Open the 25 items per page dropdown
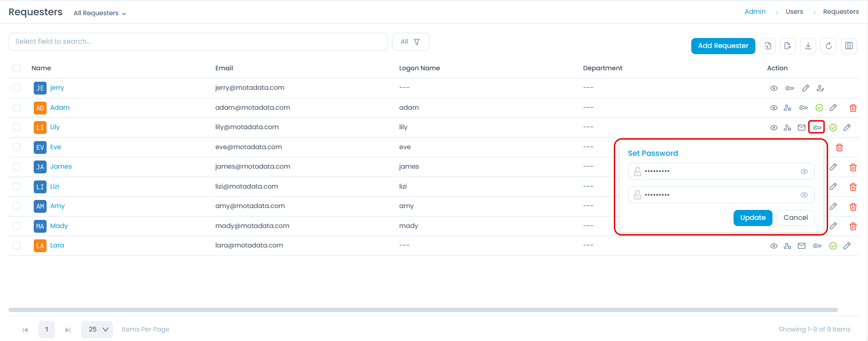 [x=97, y=330]
